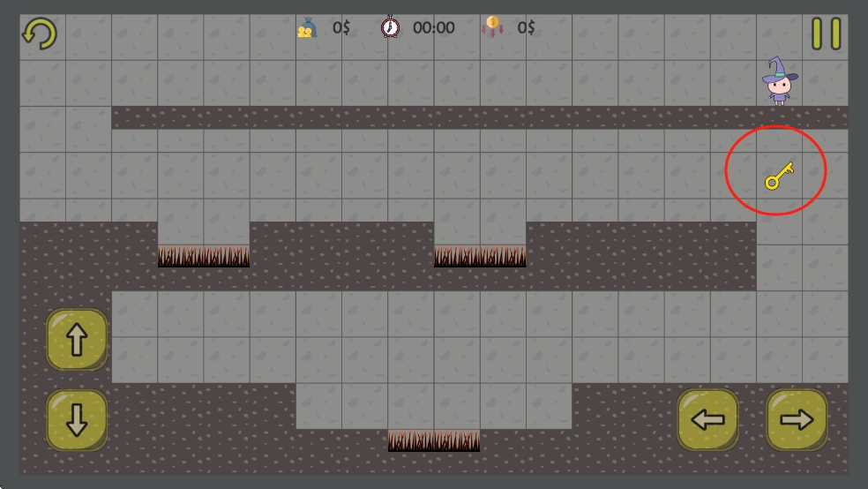Click the 00:00 elapsed time display
Screen dimensions: 868x489
pos(433,27)
